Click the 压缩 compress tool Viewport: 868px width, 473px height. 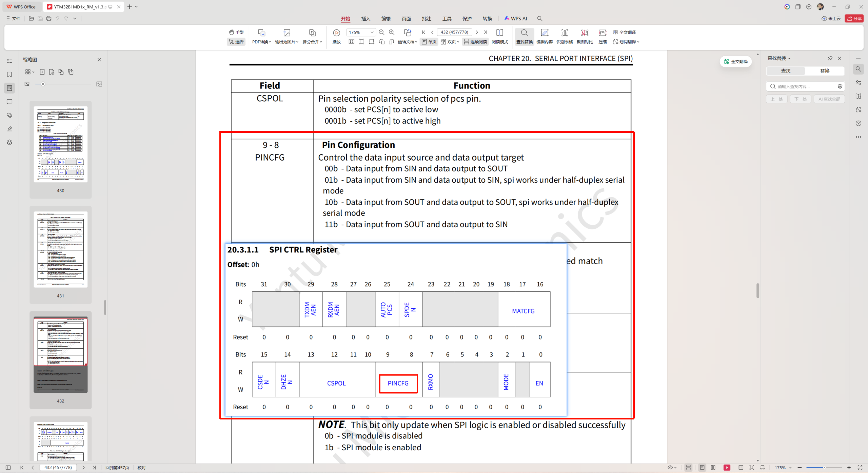(603, 37)
